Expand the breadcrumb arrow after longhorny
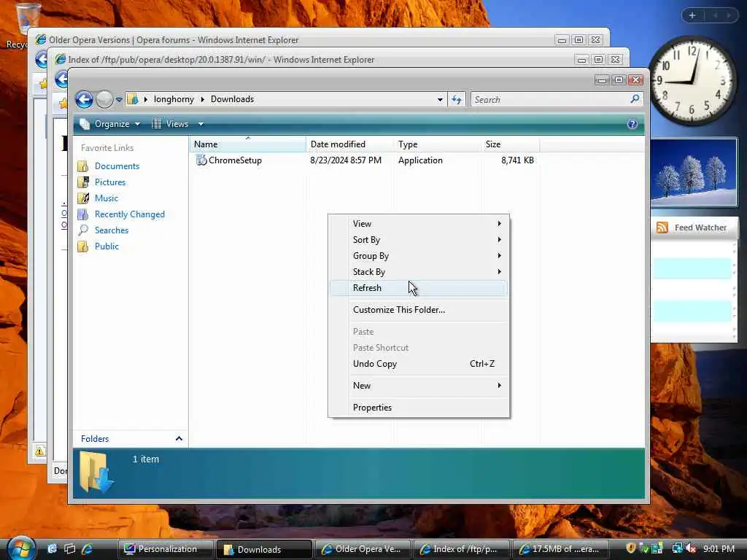The width and height of the screenshot is (747, 560). point(203,99)
